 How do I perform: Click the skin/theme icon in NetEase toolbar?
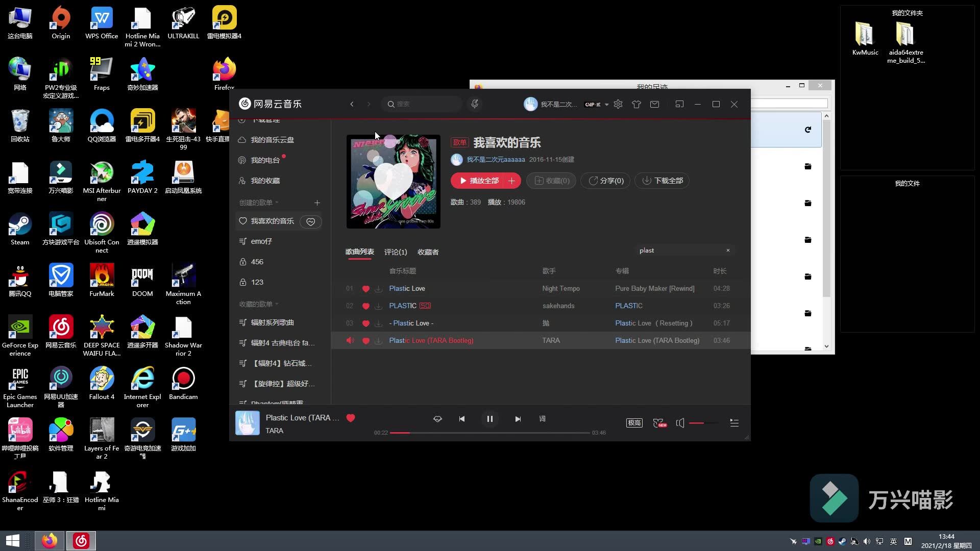636,104
